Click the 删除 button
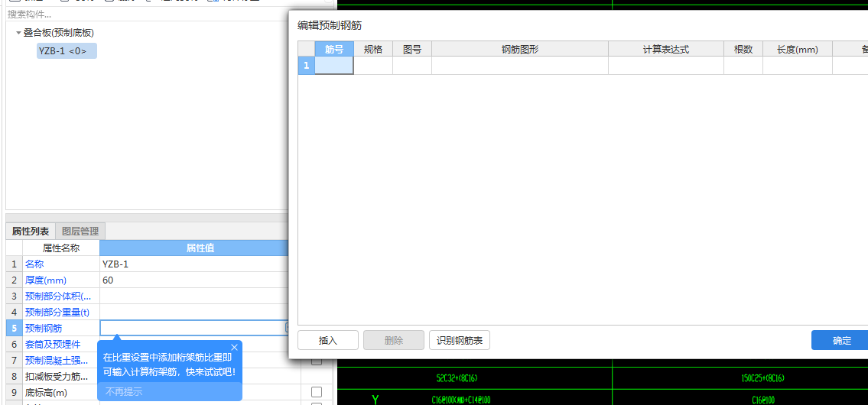 point(394,340)
